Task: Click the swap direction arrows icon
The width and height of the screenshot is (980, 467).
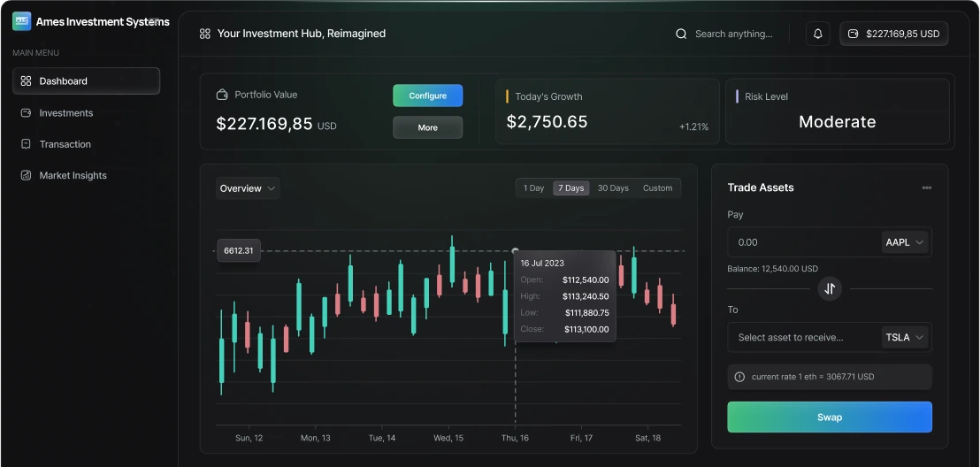Action: [x=830, y=288]
